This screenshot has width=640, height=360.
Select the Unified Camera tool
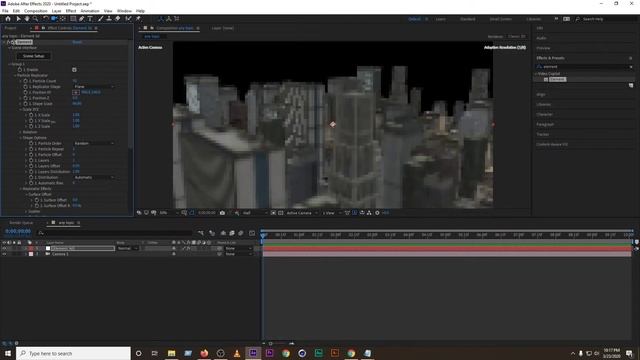(54, 19)
